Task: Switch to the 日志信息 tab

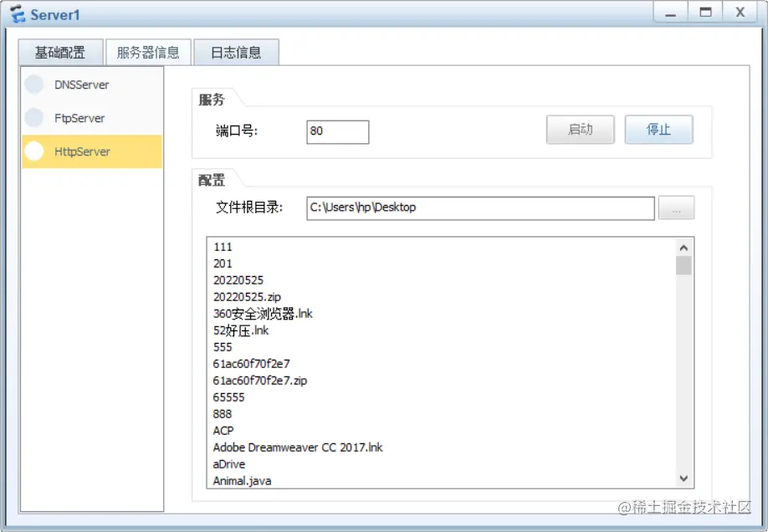Action: (x=237, y=53)
